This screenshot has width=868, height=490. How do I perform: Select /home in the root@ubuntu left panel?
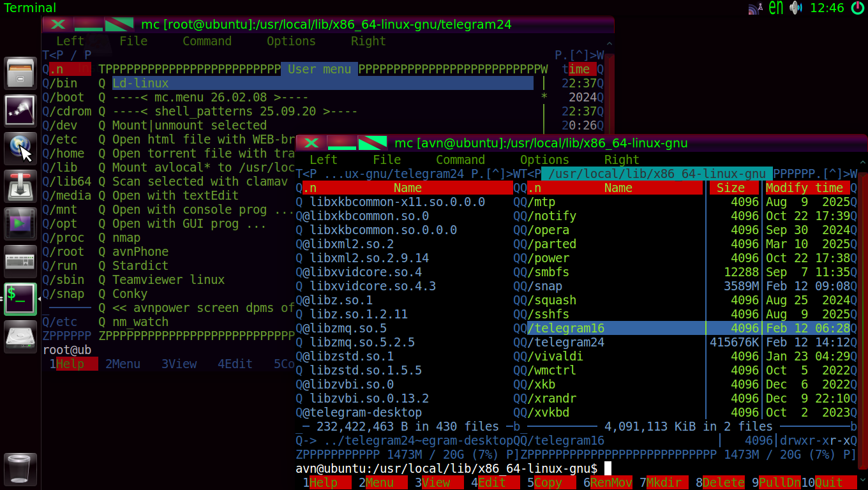[66, 153]
